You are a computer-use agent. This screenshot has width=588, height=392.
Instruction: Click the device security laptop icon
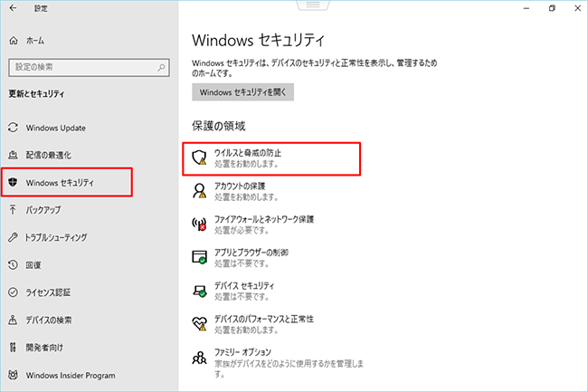click(x=200, y=291)
